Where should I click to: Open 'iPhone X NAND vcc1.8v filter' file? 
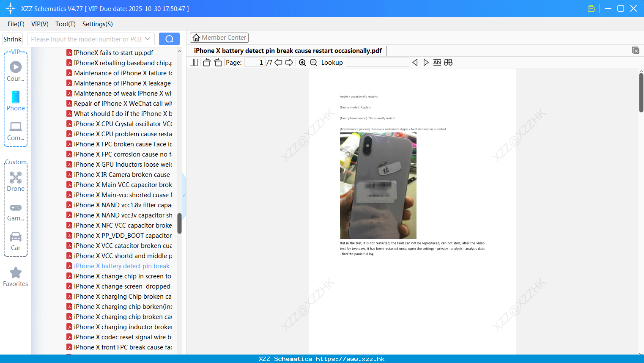point(119,205)
